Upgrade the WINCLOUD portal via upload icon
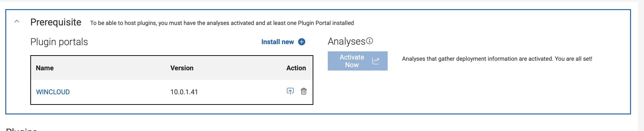 click(x=290, y=91)
